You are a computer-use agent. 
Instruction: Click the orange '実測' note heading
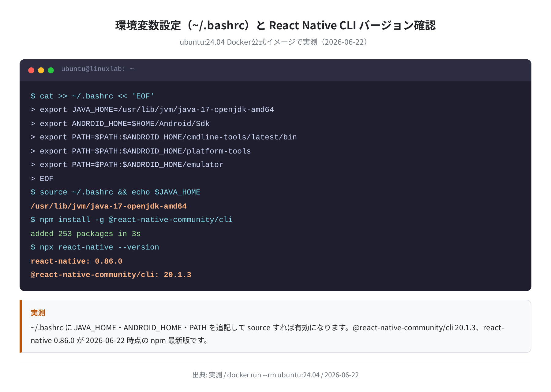click(38, 313)
